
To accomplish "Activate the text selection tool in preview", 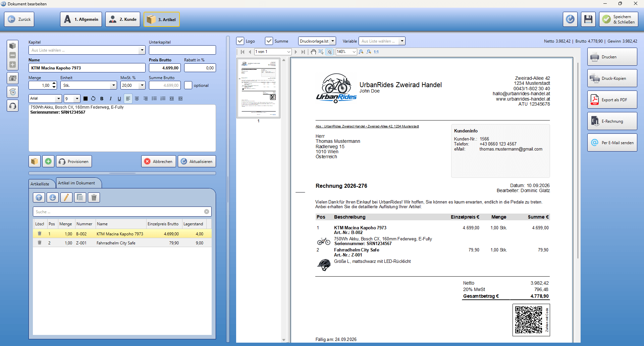I will [x=321, y=52].
